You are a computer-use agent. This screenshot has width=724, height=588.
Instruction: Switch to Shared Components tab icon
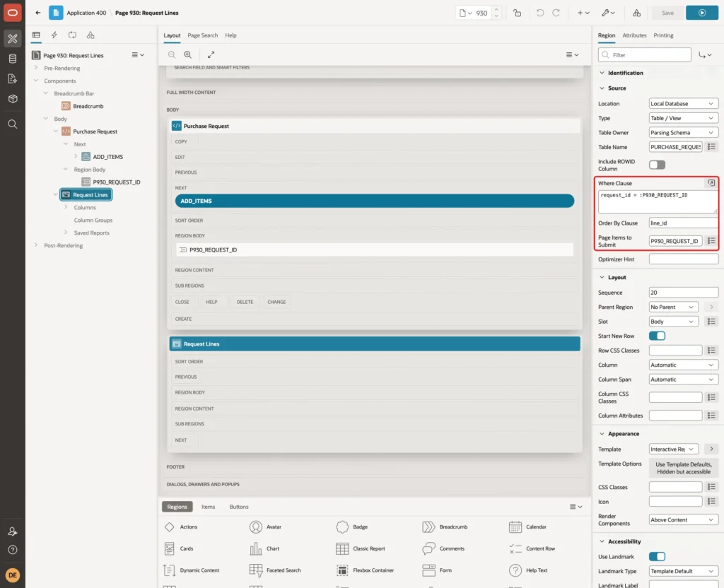90,35
